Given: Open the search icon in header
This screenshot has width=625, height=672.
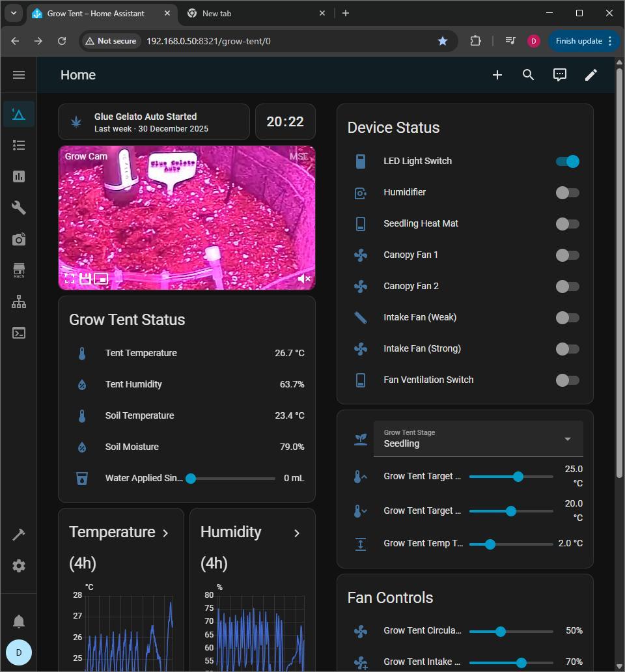Looking at the screenshot, I should tap(528, 75).
